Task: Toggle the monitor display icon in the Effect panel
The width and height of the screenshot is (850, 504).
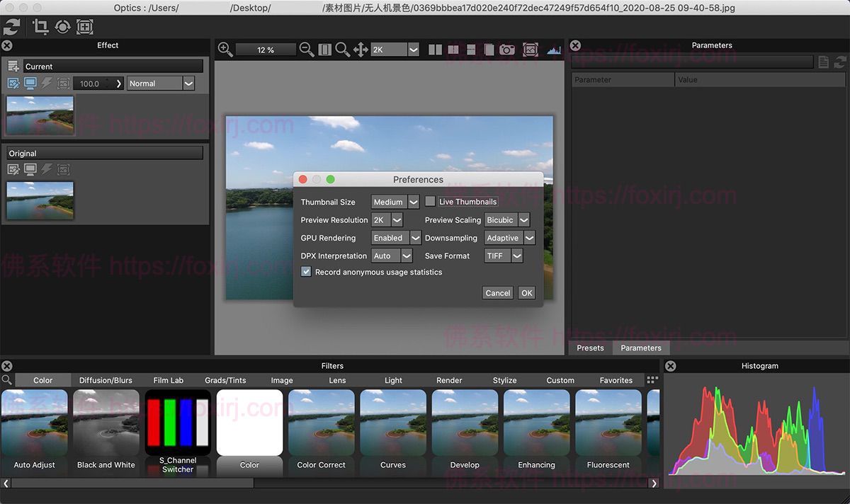Action: coord(29,83)
